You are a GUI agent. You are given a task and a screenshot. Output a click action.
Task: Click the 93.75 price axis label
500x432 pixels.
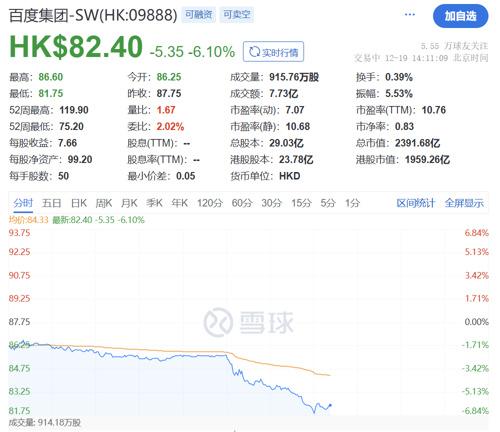point(19,233)
